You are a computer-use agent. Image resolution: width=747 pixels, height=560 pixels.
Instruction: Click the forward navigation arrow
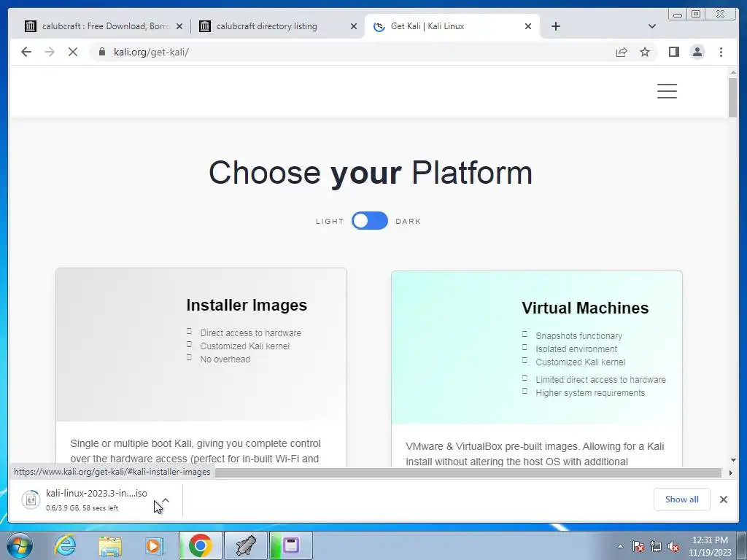click(x=50, y=52)
